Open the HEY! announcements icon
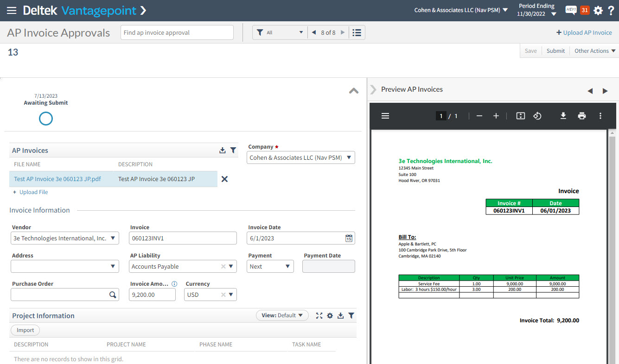This screenshot has width=619, height=364. 571,10
